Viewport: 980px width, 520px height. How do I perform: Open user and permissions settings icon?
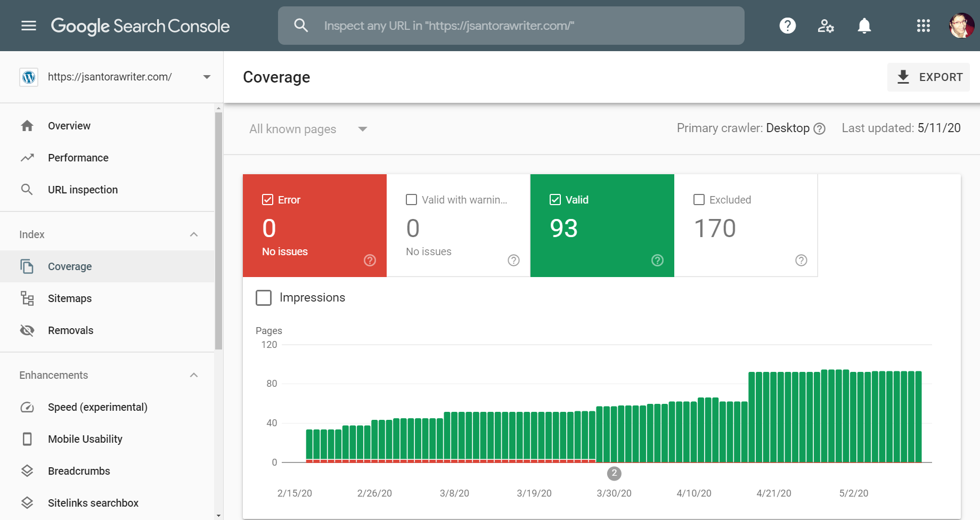826,26
